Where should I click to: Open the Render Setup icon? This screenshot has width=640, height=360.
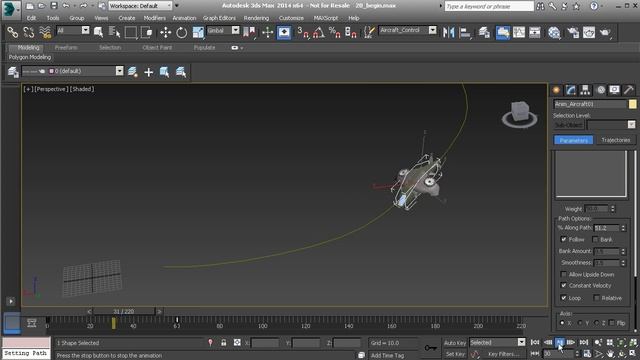(573, 32)
